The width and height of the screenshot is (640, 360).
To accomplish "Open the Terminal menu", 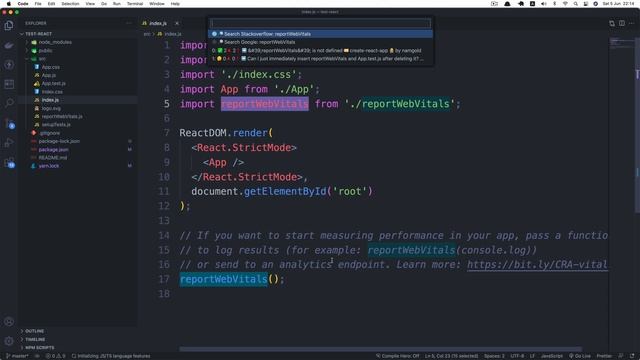I will (135, 4).
